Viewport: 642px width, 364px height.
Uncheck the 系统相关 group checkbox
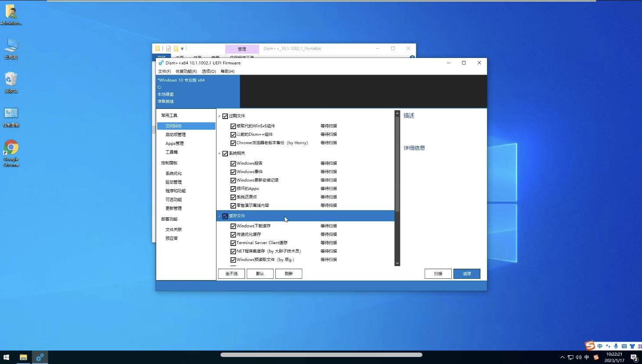click(x=225, y=153)
